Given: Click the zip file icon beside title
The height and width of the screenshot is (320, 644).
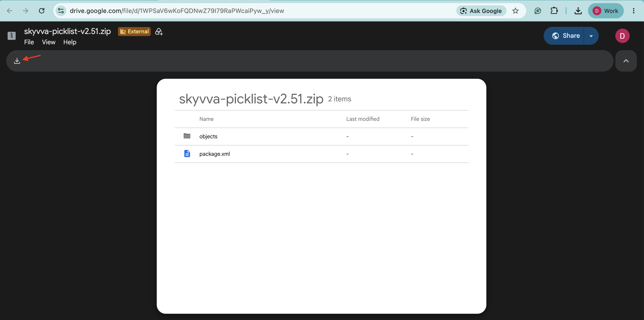Looking at the screenshot, I should tap(11, 36).
